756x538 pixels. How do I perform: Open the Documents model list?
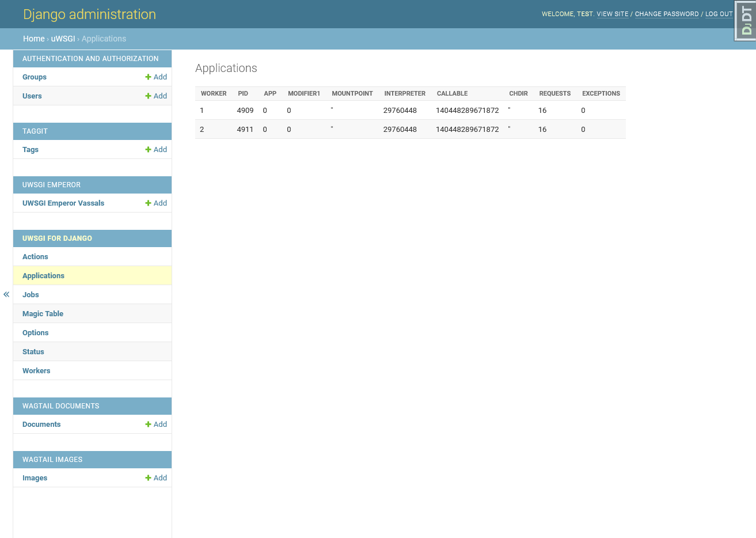pos(41,425)
